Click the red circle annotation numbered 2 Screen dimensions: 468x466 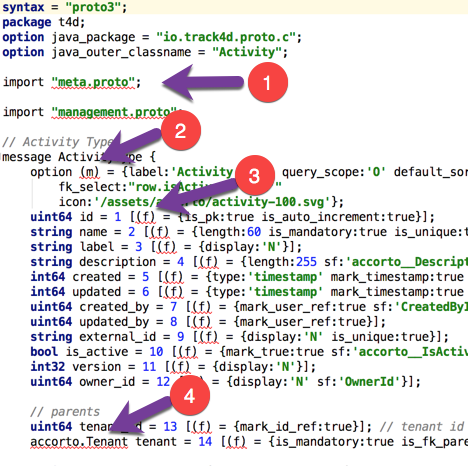point(181,131)
